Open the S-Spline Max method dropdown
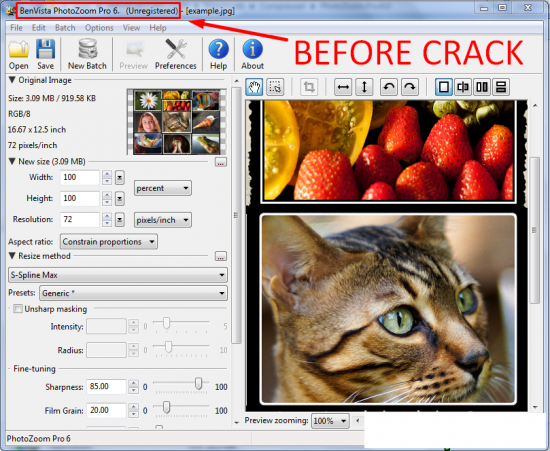The image size is (550, 451). tap(118, 275)
